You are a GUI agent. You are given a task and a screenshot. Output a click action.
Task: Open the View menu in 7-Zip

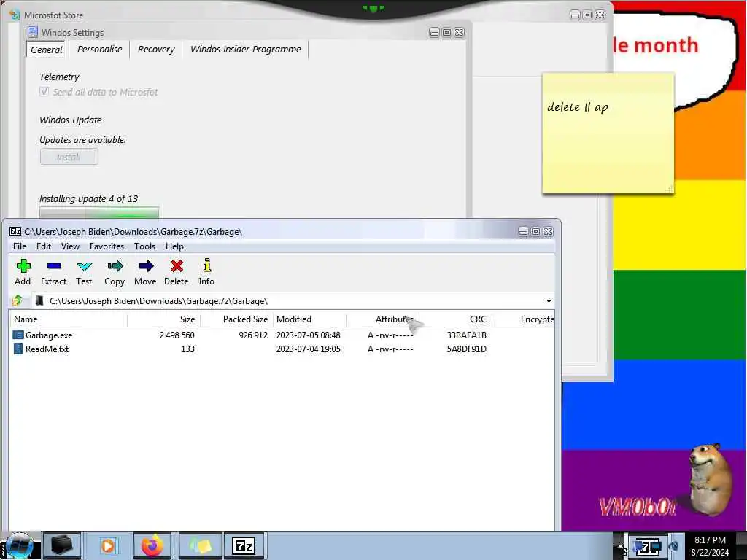70,246
